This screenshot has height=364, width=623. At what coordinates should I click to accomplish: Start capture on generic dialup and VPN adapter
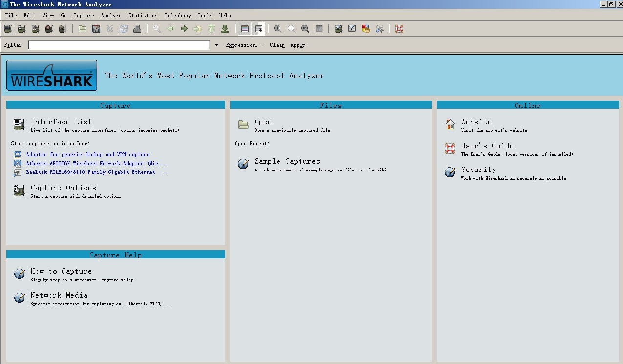pyautogui.click(x=88, y=154)
